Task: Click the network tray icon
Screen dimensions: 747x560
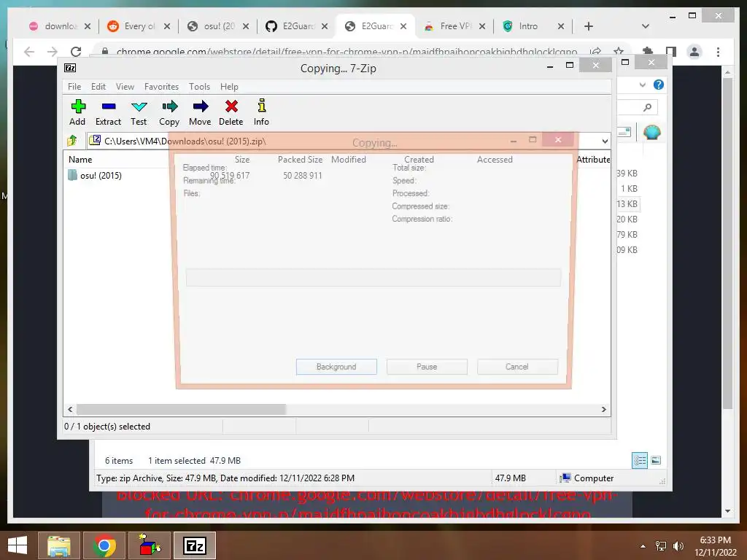Action: point(661,545)
